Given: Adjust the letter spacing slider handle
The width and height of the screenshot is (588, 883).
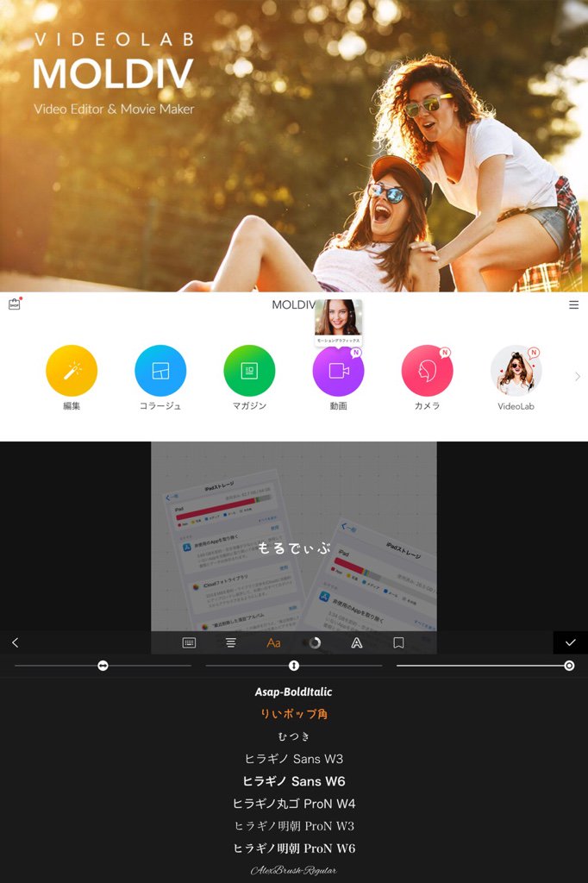Looking at the screenshot, I should [x=103, y=666].
